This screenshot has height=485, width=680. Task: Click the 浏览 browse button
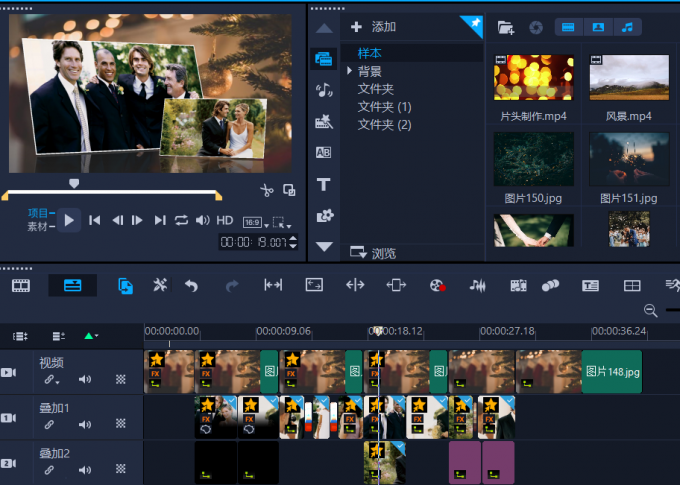(373, 253)
